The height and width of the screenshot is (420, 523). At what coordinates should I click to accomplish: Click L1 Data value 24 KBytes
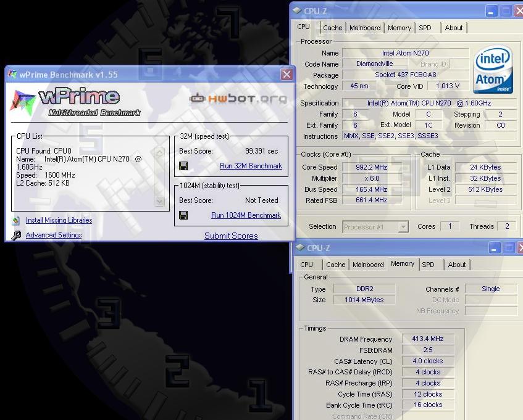click(x=485, y=167)
